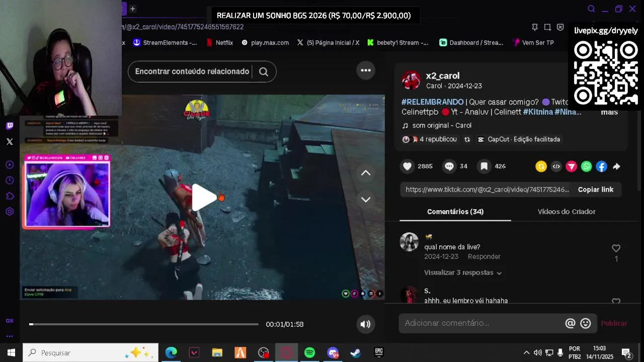Share the video to Facebook
The height and width of the screenshot is (362, 644).
[601, 166]
